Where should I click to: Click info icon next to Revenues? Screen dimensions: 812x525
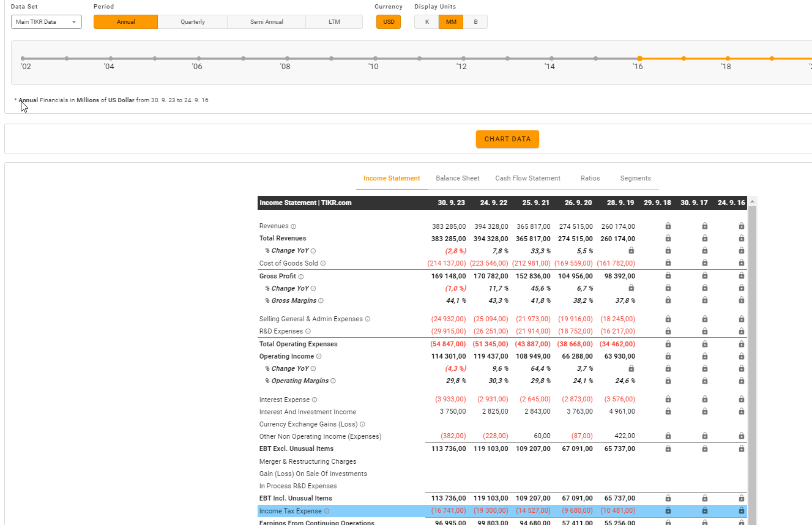[294, 226]
